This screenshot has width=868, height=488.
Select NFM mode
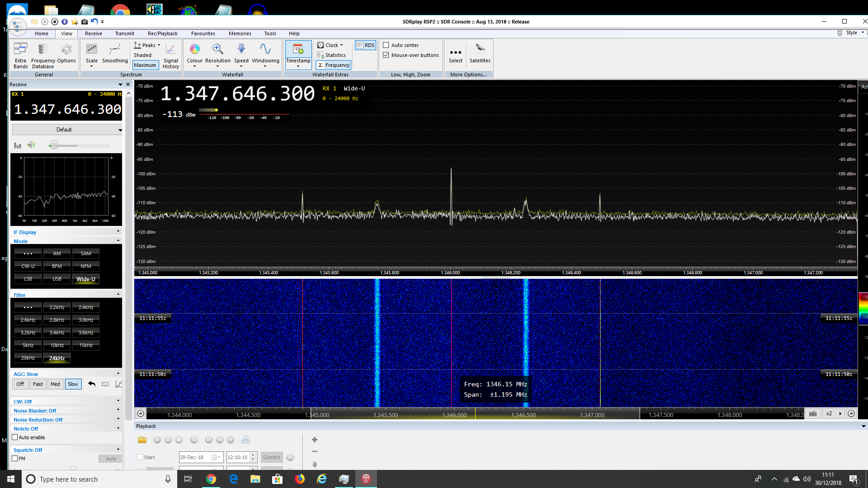(86, 266)
